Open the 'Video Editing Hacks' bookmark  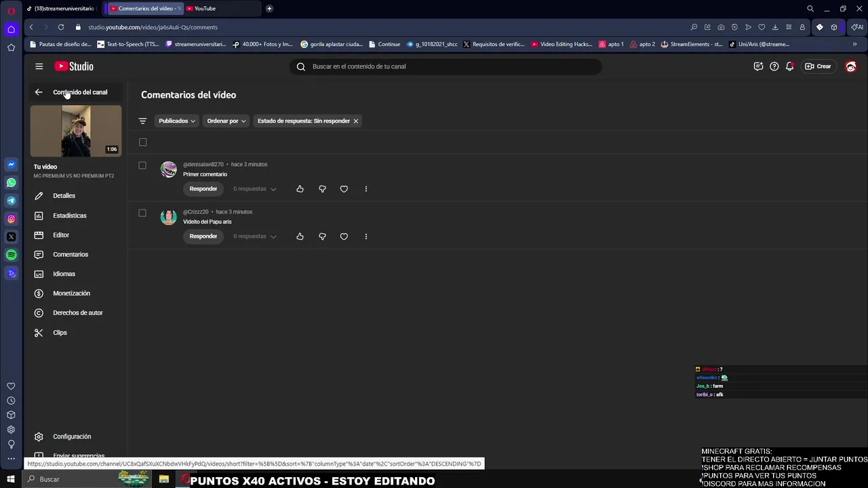pyautogui.click(x=561, y=44)
